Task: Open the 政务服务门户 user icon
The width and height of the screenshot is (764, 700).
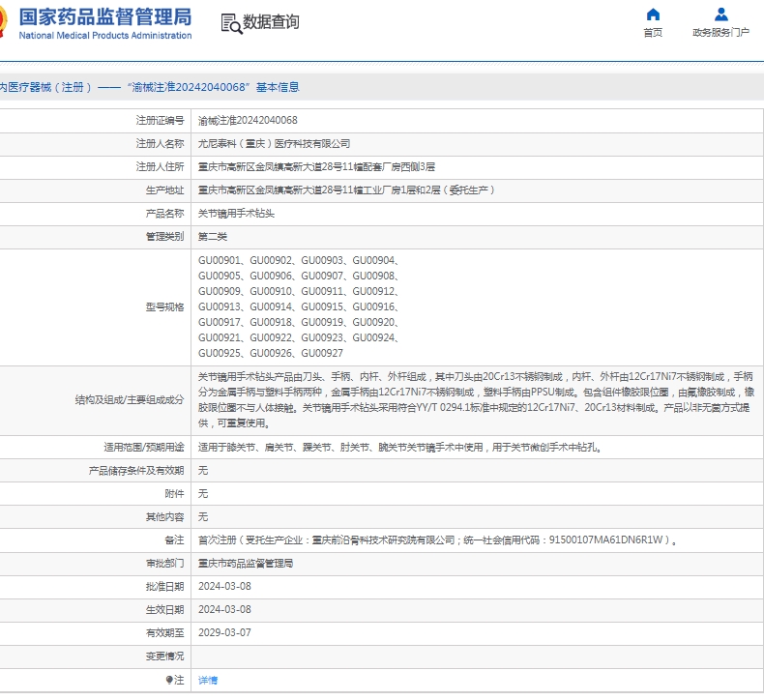Action: click(x=721, y=15)
